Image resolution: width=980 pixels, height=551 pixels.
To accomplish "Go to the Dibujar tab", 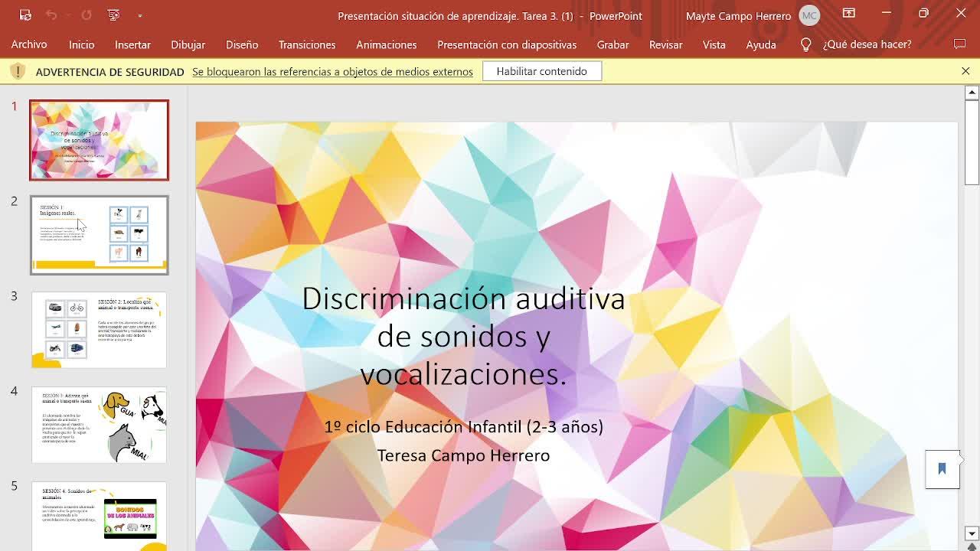I will click(188, 44).
